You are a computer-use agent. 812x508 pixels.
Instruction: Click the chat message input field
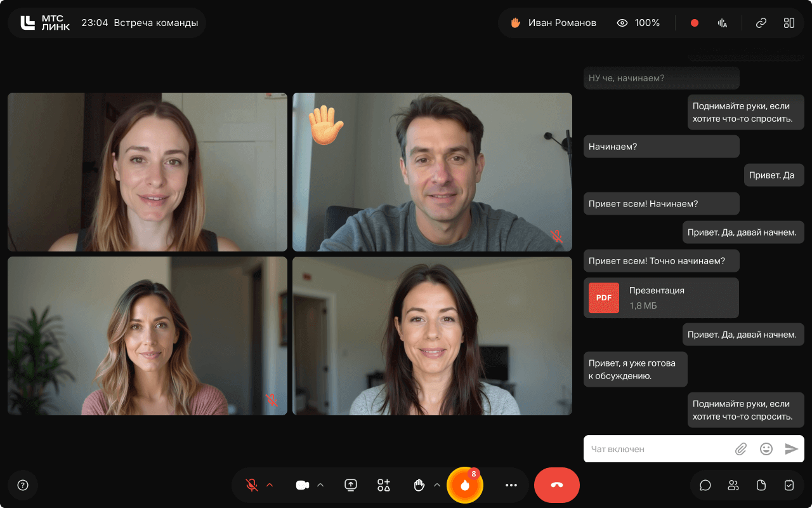[x=657, y=449]
